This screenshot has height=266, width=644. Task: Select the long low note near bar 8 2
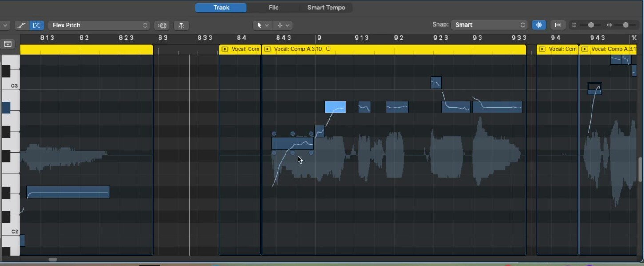[x=68, y=192]
